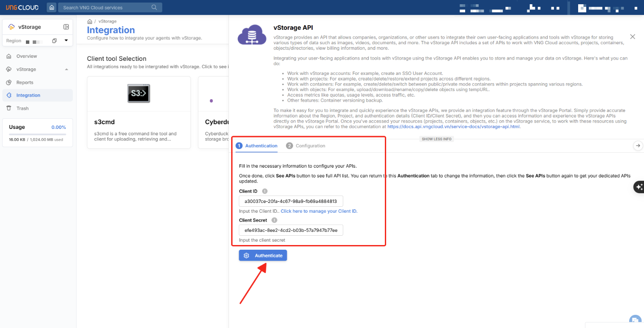Collapse the sidebar using panel icon
The height and width of the screenshot is (328, 644).
pyautogui.click(x=66, y=27)
